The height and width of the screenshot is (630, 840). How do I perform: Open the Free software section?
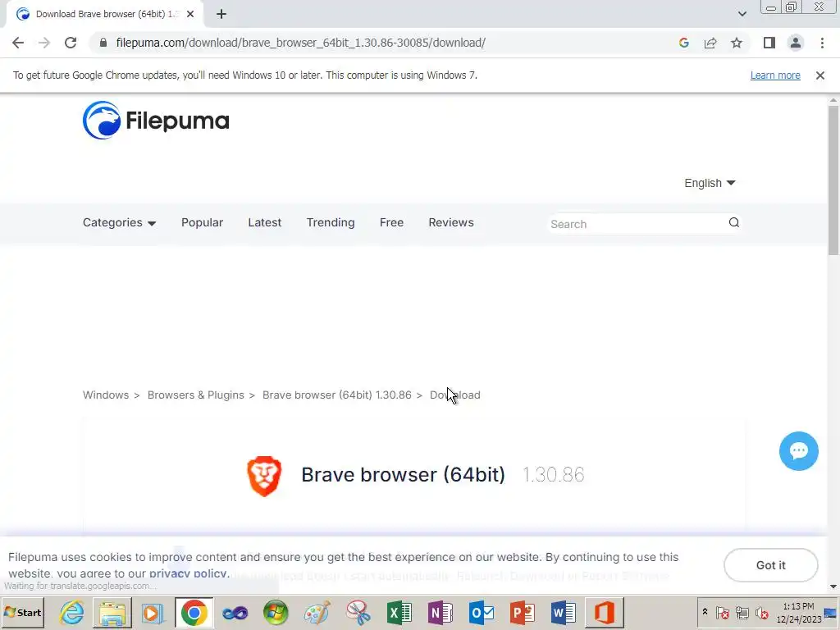pos(391,222)
